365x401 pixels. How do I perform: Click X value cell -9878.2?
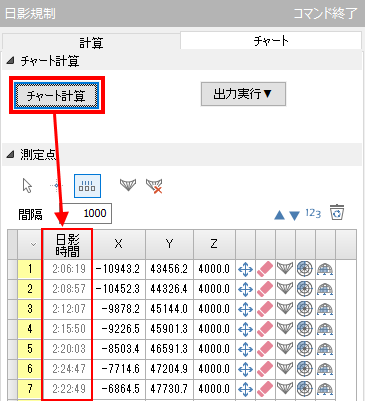[x=119, y=309]
